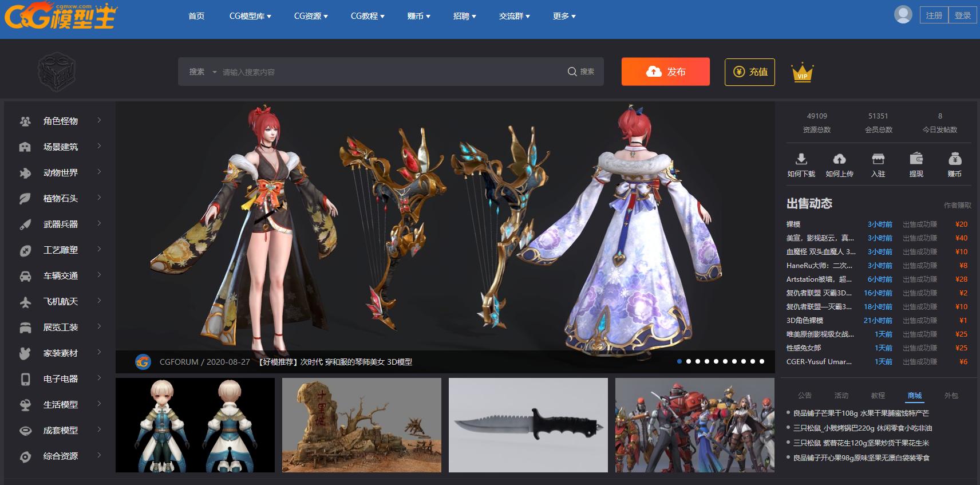Click the 注册 register button
This screenshot has width=980, height=485.
pyautogui.click(x=934, y=15)
